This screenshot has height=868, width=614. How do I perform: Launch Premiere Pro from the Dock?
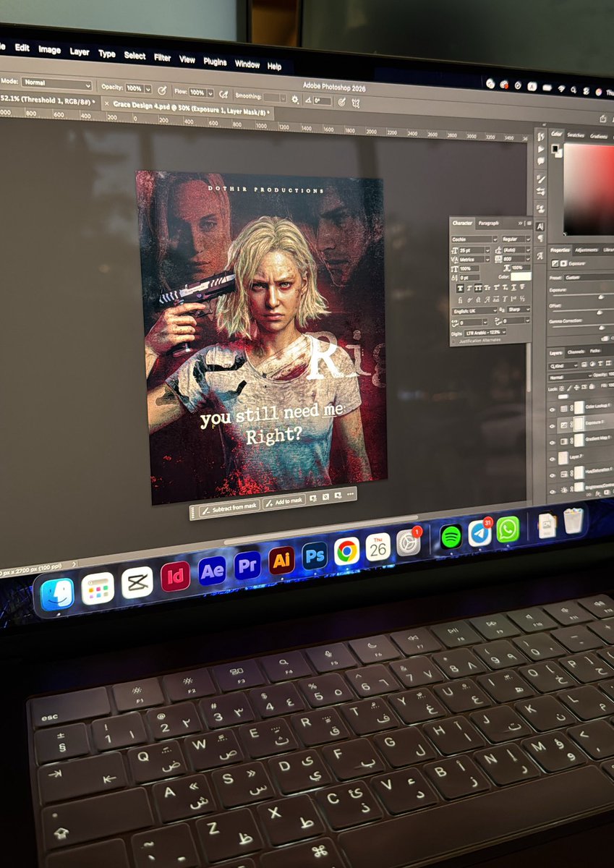(248, 565)
